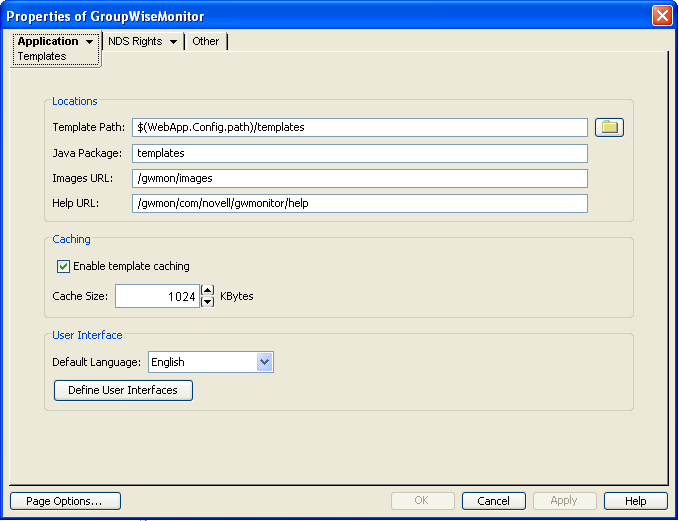The image size is (679, 521).
Task: Decrease cache size with down arrow
Action: click(x=208, y=301)
